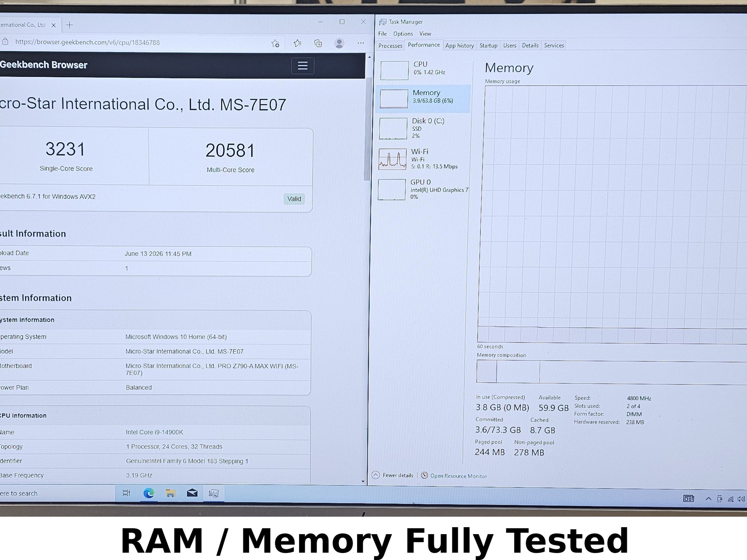Image resolution: width=747 pixels, height=560 pixels.
Task: Switch to the Users tab
Action: pos(510,46)
